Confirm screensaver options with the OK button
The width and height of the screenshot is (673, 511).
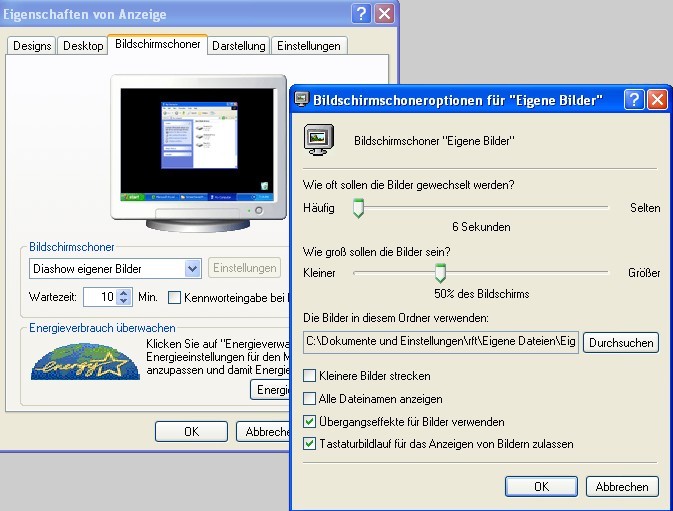[x=541, y=486]
